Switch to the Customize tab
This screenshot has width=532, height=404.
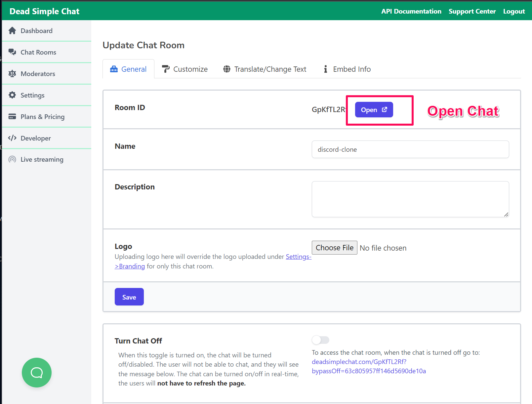[184, 69]
